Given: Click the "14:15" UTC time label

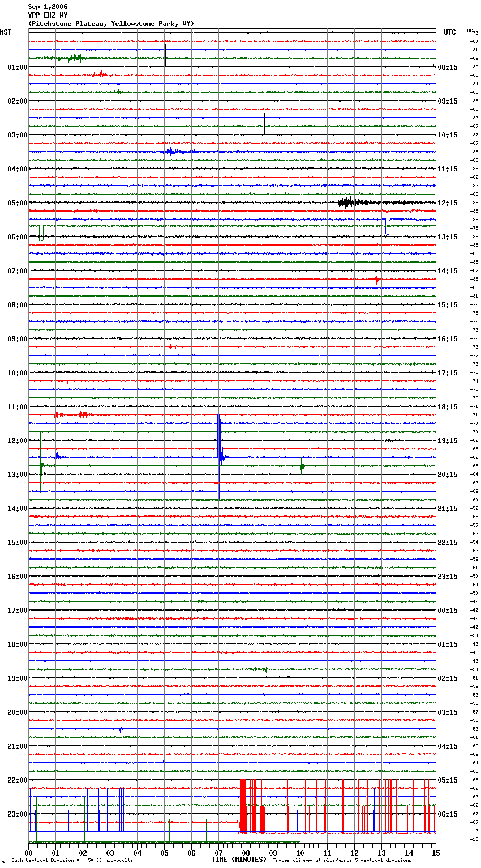Looking at the screenshot, I should [x=448, y=271].
